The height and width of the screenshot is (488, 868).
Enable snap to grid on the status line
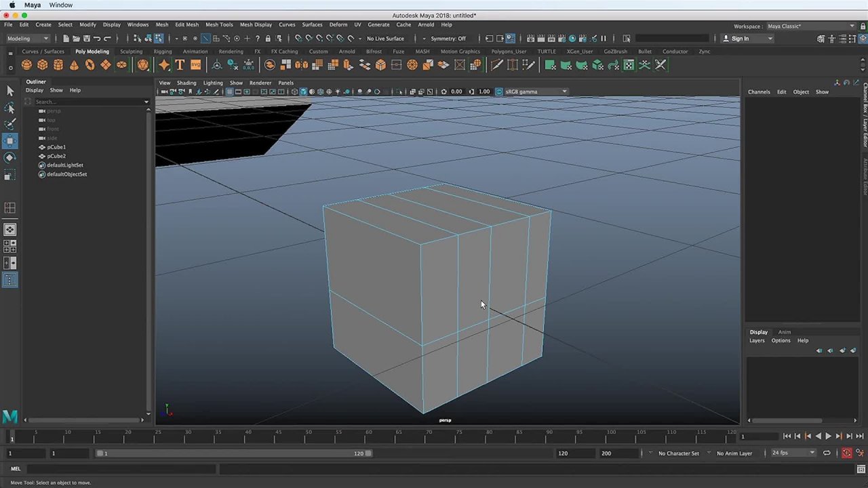tap(297, 39)
